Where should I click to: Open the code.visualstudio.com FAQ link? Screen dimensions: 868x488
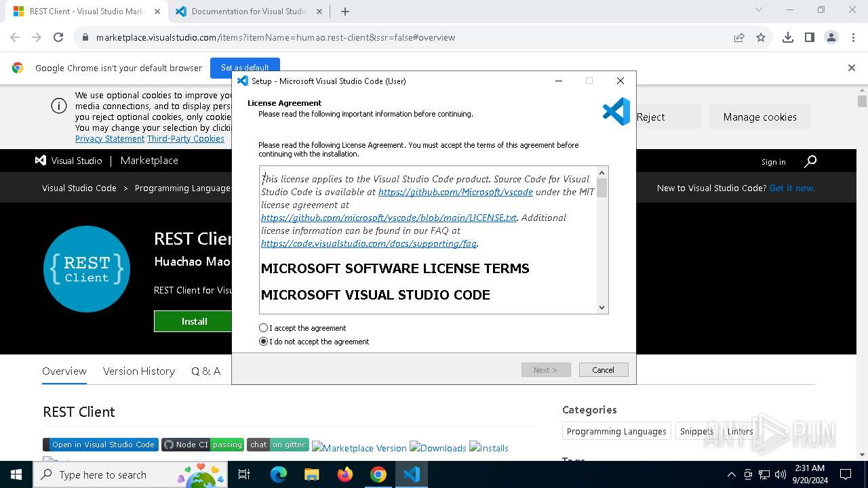point(369,243)
